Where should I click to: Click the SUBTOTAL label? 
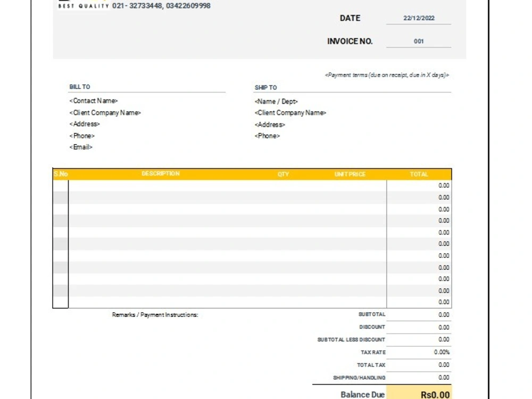(372, 314)
